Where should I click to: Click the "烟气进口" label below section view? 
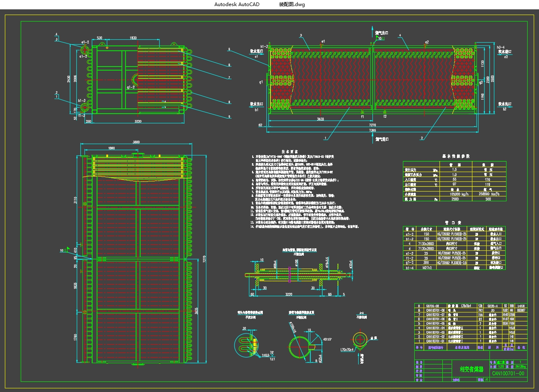[x=382, y=139]
